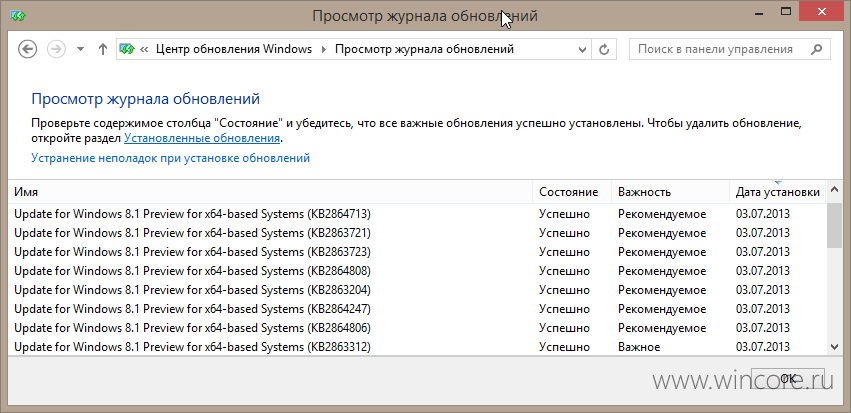Click 'Успешно' status for KB2864808

click(564, 271)
